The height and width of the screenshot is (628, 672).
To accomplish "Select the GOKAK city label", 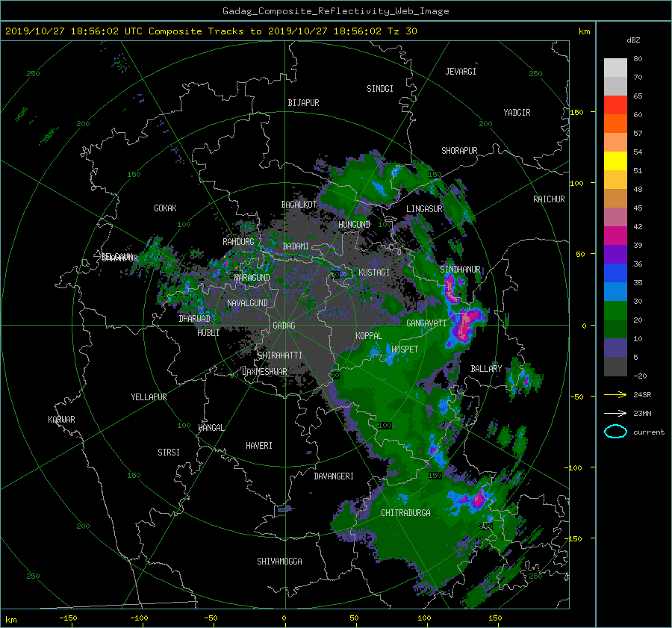I will (x=166, y=208).
